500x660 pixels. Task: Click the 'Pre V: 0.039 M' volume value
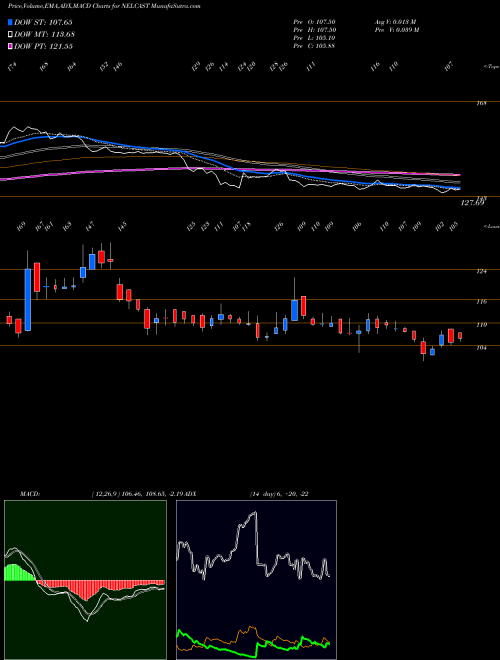pos(396,30)
